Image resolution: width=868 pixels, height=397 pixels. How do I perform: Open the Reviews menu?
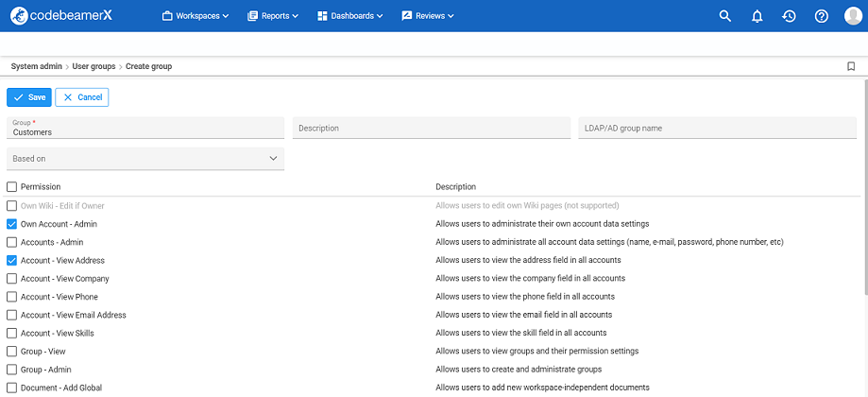pyautogui.click(x=428, y=16)
